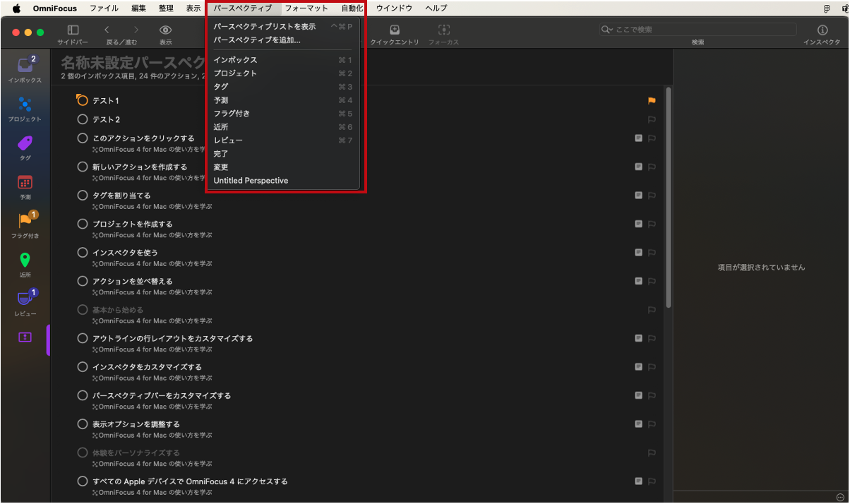Open the ヘルプ menu in the menu bar
Screen dimensions: 850x504
click(x=436, y=8)
